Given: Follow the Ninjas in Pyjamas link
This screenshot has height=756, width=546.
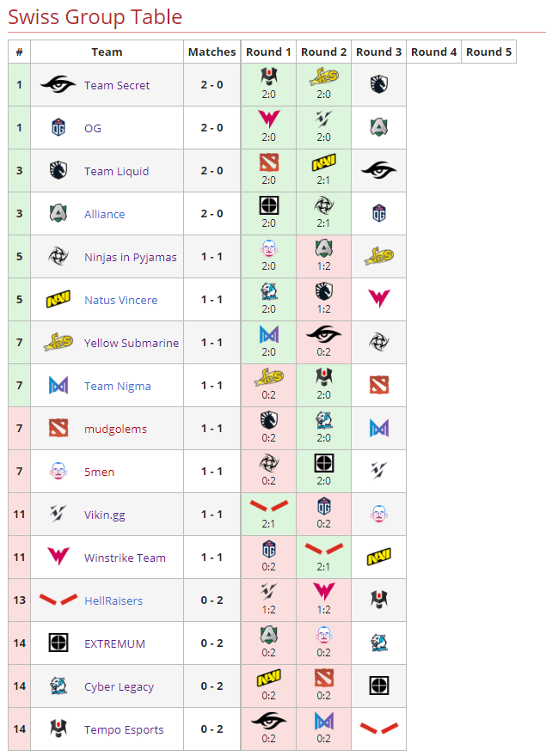Looking at the screenshot, I should coord(130,257).
